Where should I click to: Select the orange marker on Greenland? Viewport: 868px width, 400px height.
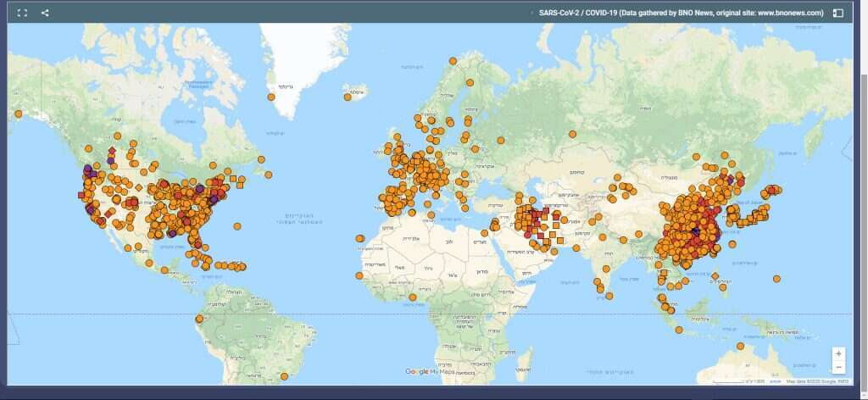pos(271,97)
